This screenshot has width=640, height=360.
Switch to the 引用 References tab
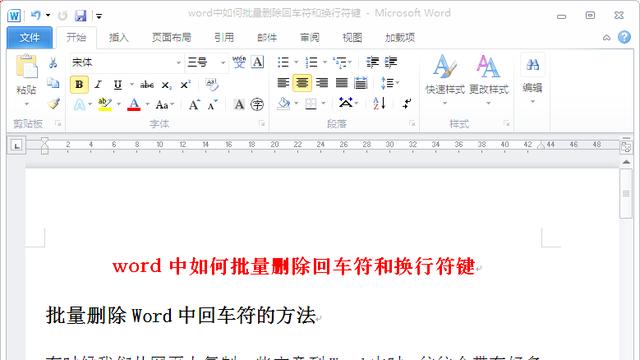(224, 38)
